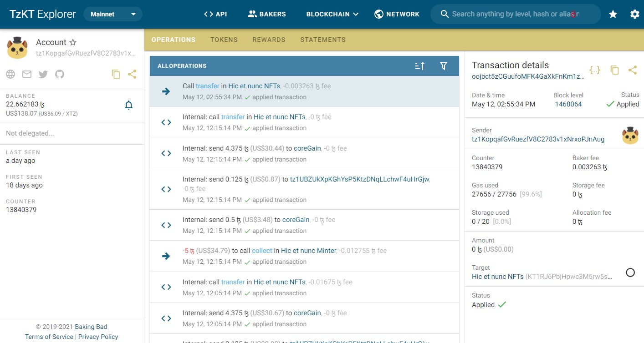Screen dimensions: 644x343
Task: Open the tz1UBZUkXpKGhYsP5KtzDNqLLchwF4uHrGjw address link
Action: [x=359, y=179]
